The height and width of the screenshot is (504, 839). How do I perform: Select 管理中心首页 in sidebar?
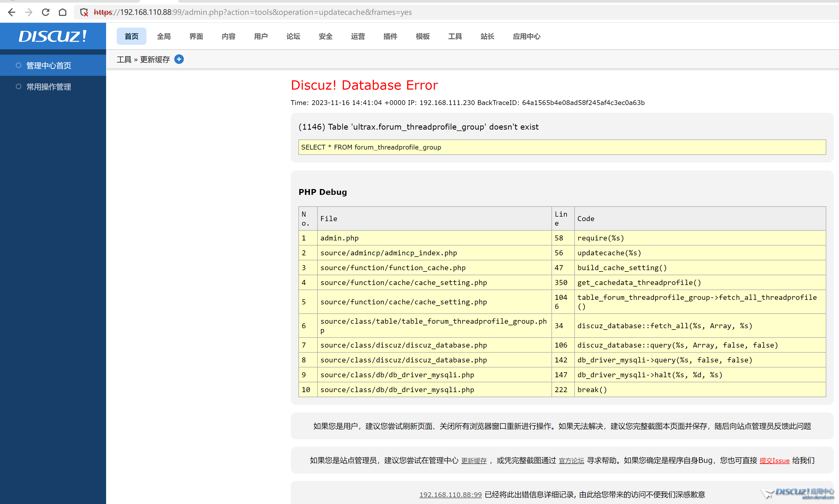[53, 65]
